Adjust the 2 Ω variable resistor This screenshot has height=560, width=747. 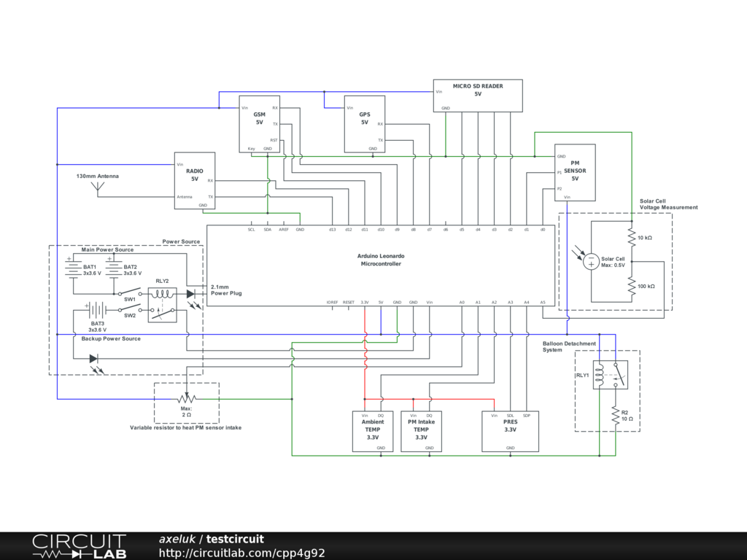pos(187,399)
